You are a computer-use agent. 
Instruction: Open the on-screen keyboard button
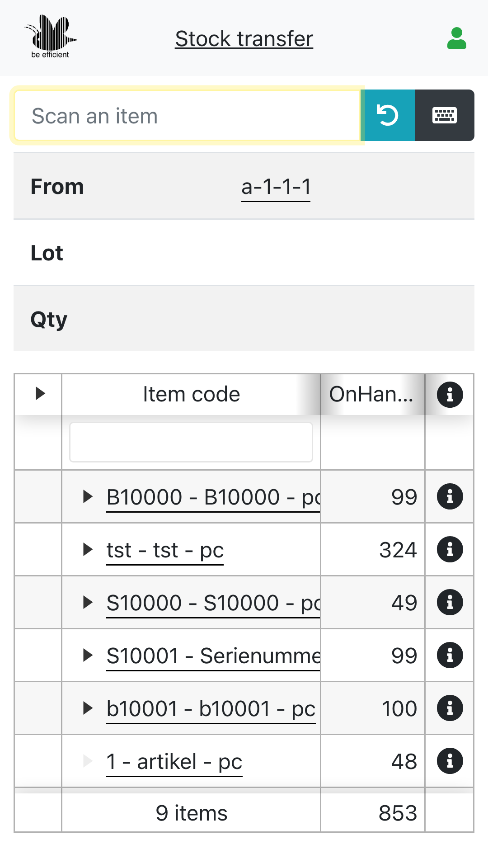point(445,115)
